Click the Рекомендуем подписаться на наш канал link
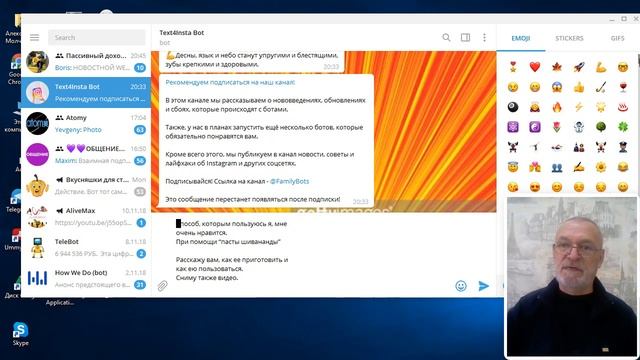 click(230, 82)
